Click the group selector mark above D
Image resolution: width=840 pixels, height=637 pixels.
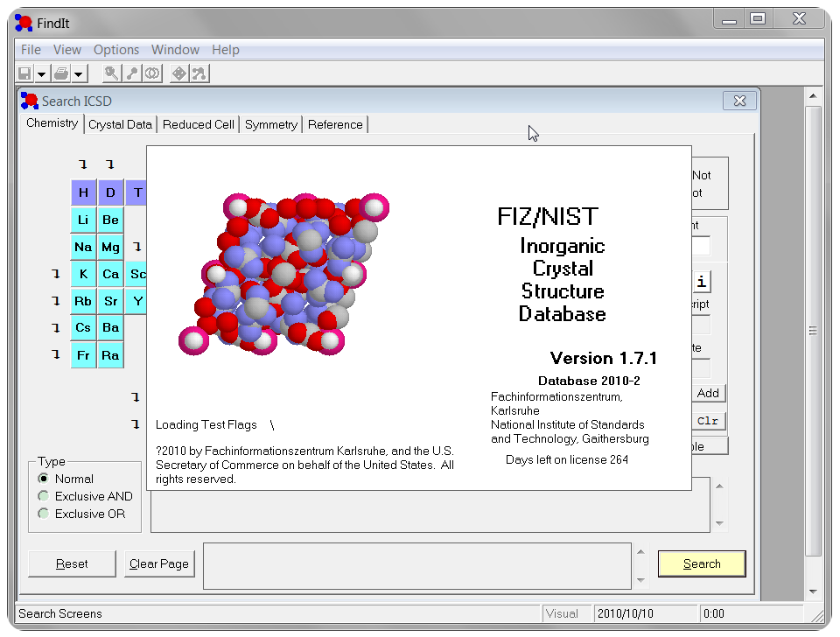click(x=110, y=164)
